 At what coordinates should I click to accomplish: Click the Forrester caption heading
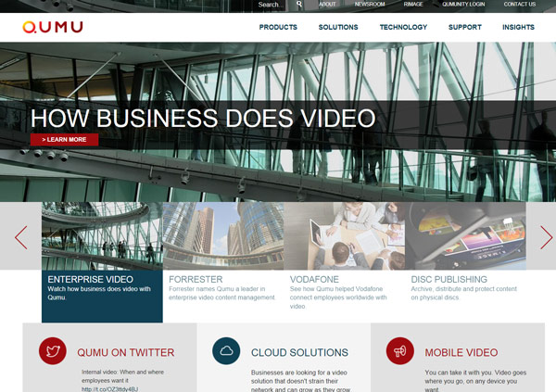click(x=196, y=279)
